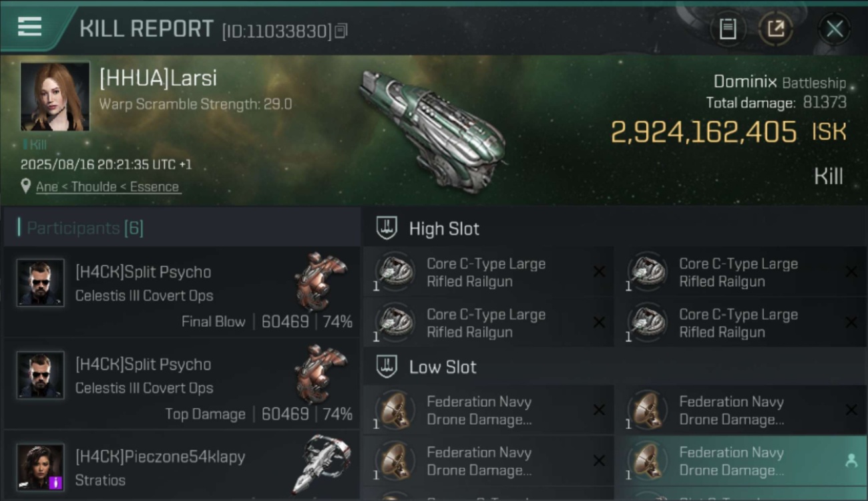868x501 pixels.
Task: Select the Participants tab header
Action: 85,228
